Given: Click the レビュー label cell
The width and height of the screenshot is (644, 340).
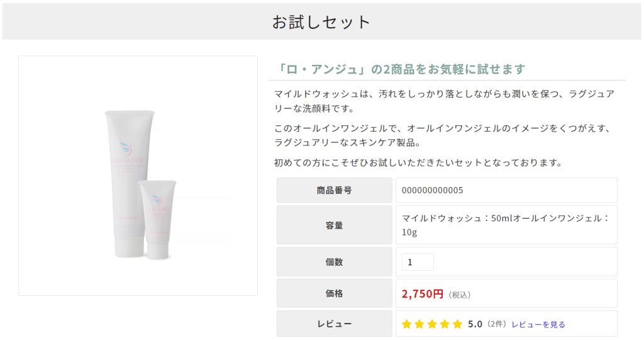Looking at the screenshot, I should point(334,324).
